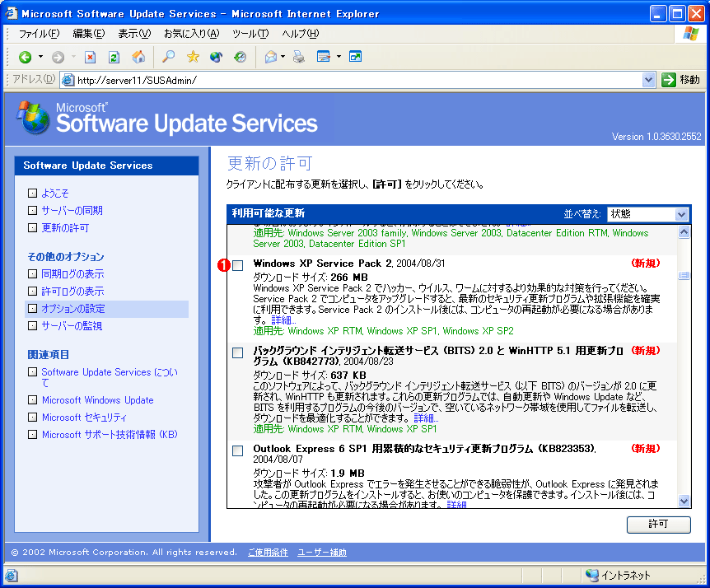Click the Software Update Services globe logo
Viewport: 710px width, 588px height.
tap(33, 117)
